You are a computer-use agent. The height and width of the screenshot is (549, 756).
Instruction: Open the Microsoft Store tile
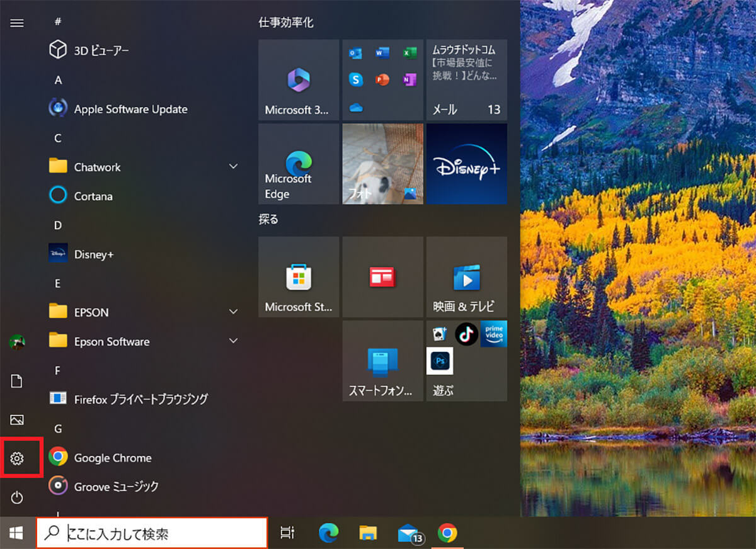299,277
